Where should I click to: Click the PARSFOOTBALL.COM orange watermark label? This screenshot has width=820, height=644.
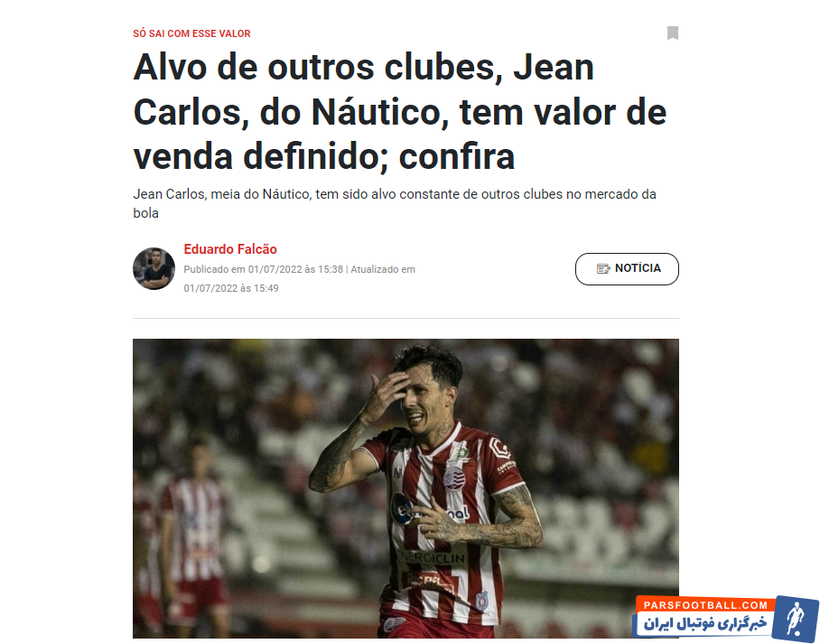click(x=705, y=605)
